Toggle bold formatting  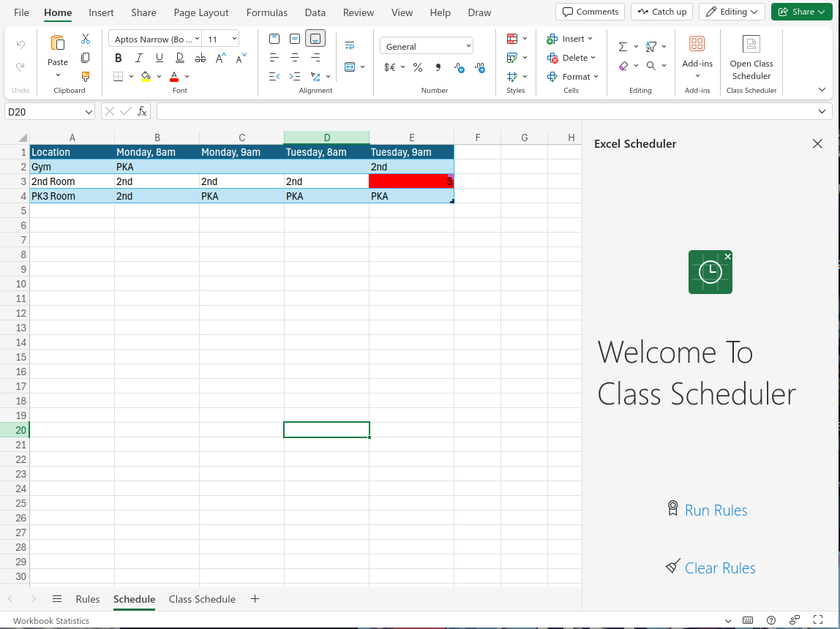(118, 57)
